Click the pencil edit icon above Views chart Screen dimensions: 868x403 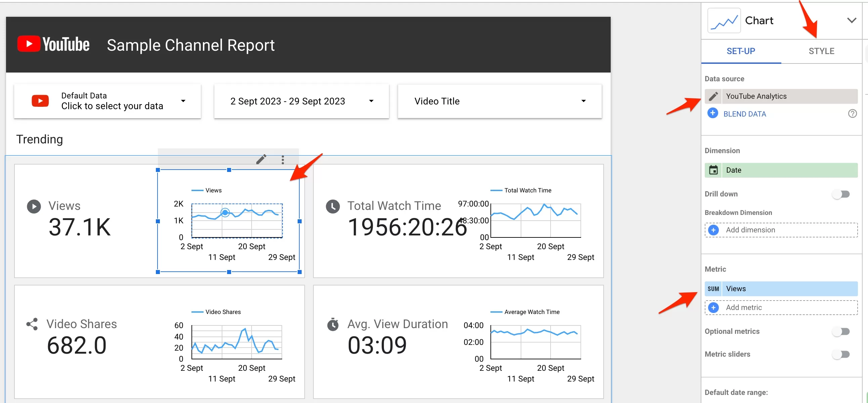coord(261,160)
